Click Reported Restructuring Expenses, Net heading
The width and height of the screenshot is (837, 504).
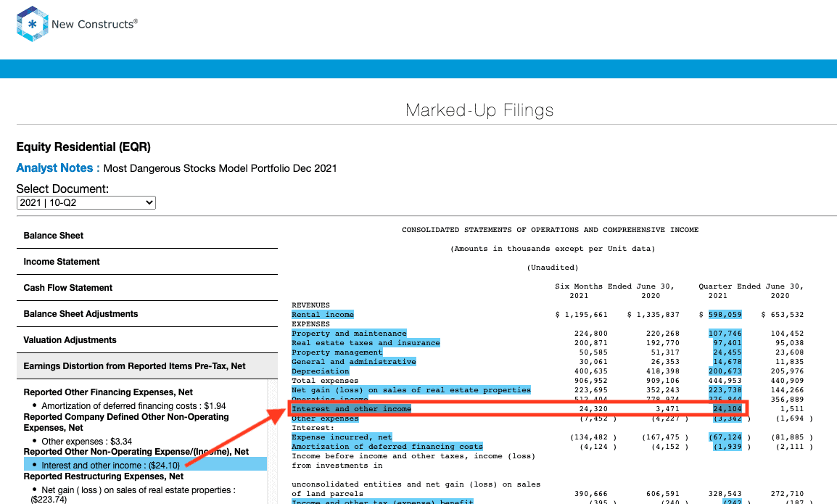104,476
